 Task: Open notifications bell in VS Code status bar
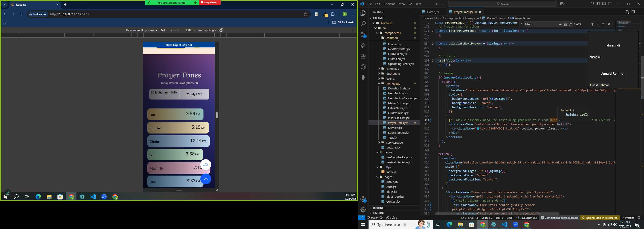point(639,218)
